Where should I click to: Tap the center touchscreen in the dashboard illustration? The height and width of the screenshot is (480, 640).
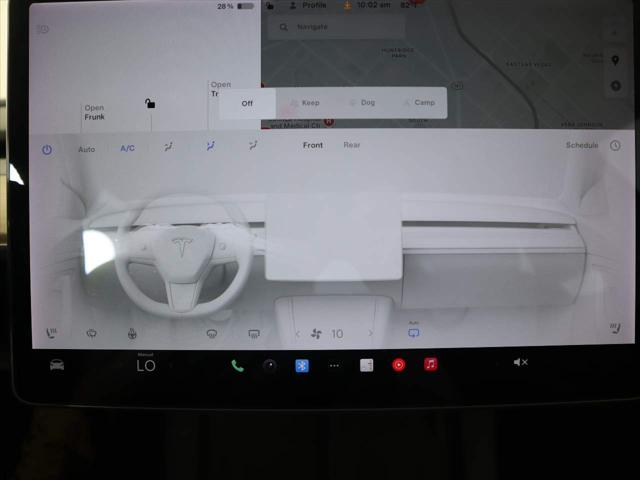(334, 238)
